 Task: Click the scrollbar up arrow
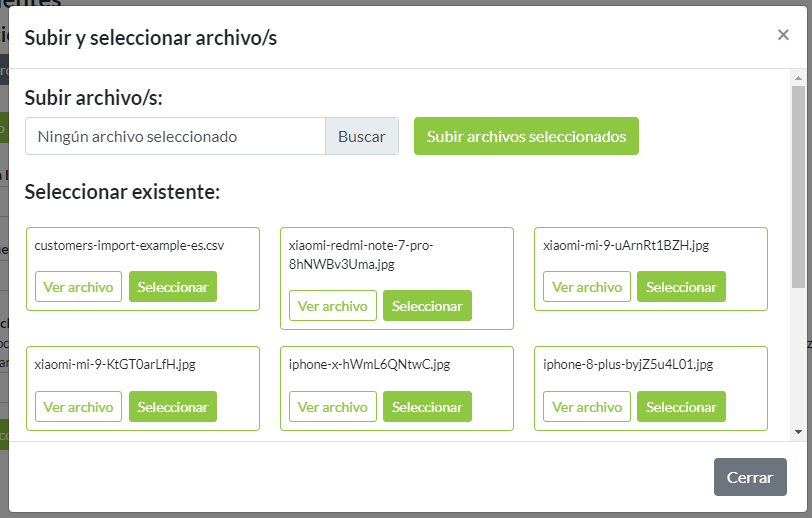(x=798, y=77)
